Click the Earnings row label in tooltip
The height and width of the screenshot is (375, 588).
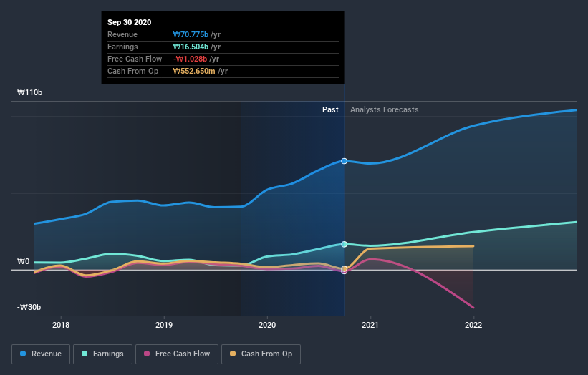[x=122, y=47]
